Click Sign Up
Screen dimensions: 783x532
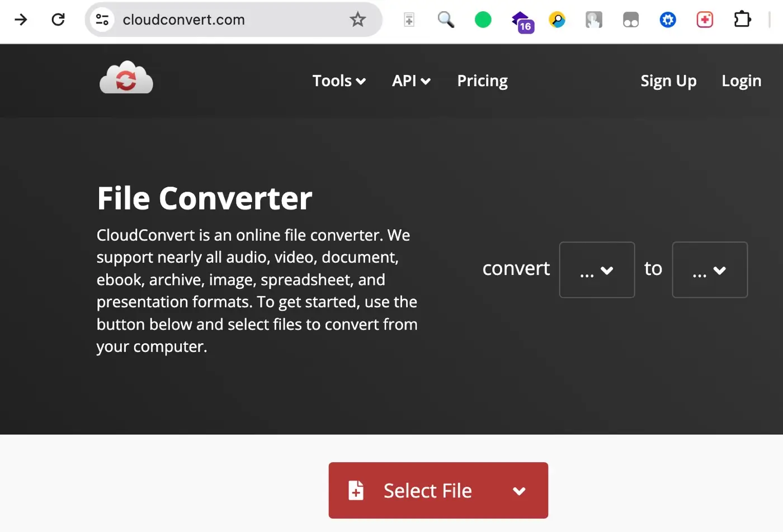668,81
